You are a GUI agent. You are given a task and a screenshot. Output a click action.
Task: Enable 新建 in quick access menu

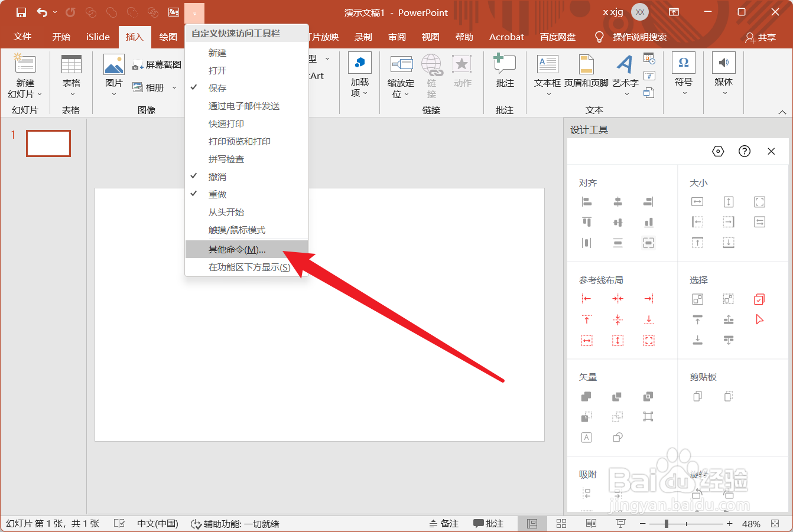point(247,53)
